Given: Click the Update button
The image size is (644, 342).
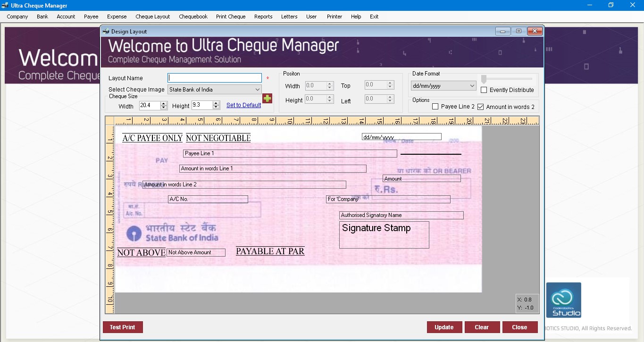Looking at the screenshot, I should (x=444, y=327).
